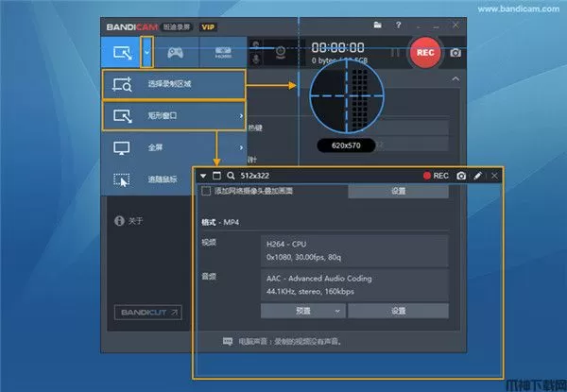Switch to HDMI device recording mode

[223, 53]
